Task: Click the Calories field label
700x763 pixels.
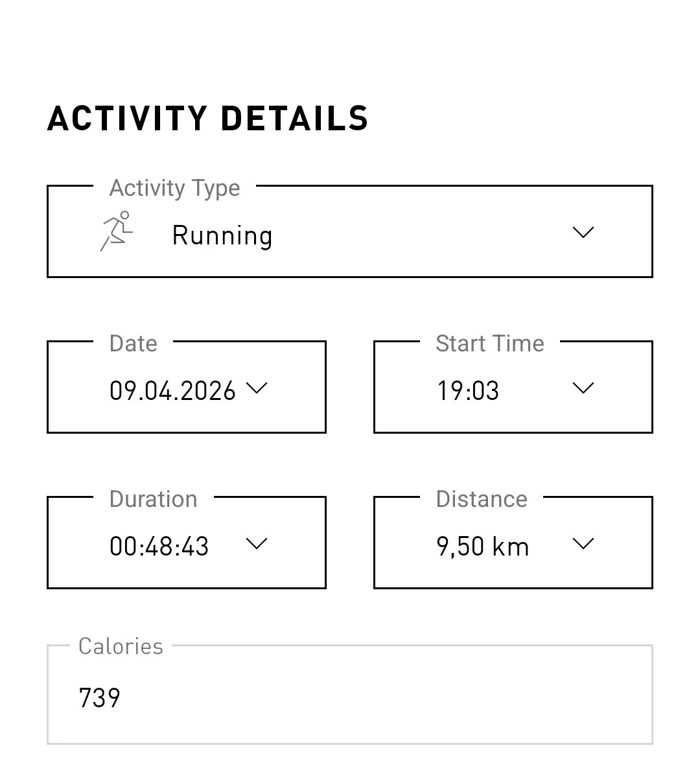Action: point(121,646)
